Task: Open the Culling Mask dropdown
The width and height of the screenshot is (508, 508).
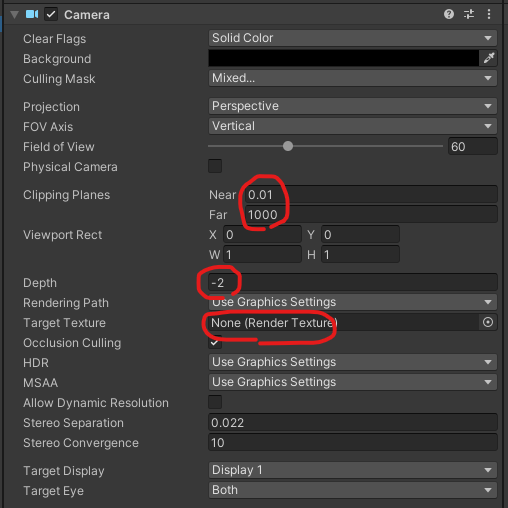Action: (x=353, y=78)
